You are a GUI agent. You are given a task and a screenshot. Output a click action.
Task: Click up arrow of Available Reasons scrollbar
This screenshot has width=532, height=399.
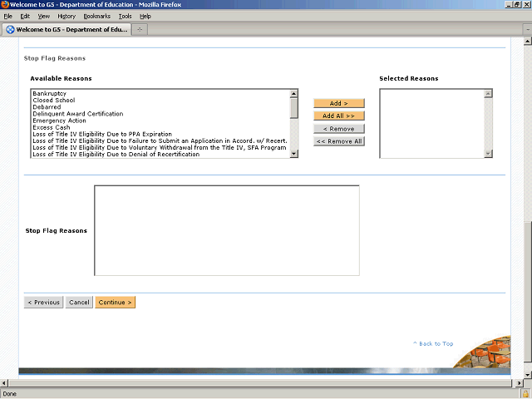293,93
